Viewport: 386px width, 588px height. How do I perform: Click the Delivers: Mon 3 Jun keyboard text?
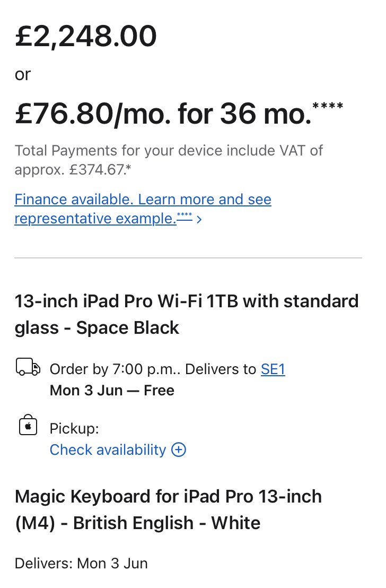pyautogui.click(x=81, y=563)
